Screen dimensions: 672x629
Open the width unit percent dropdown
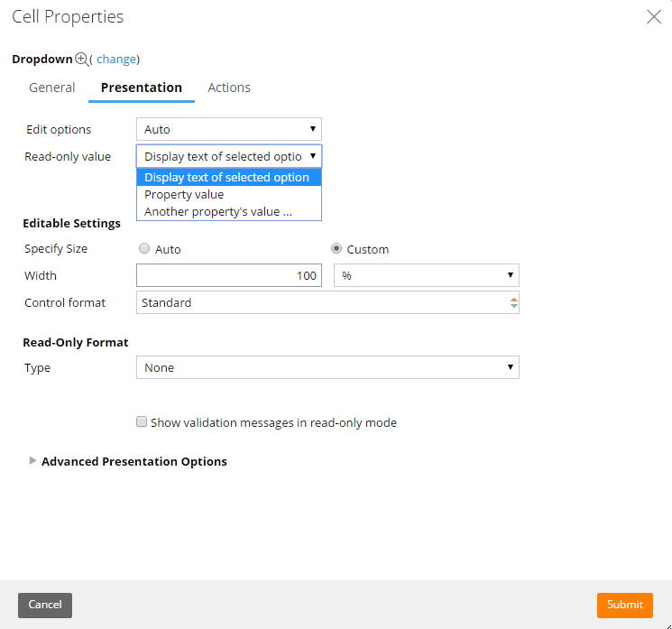(427, 275)
